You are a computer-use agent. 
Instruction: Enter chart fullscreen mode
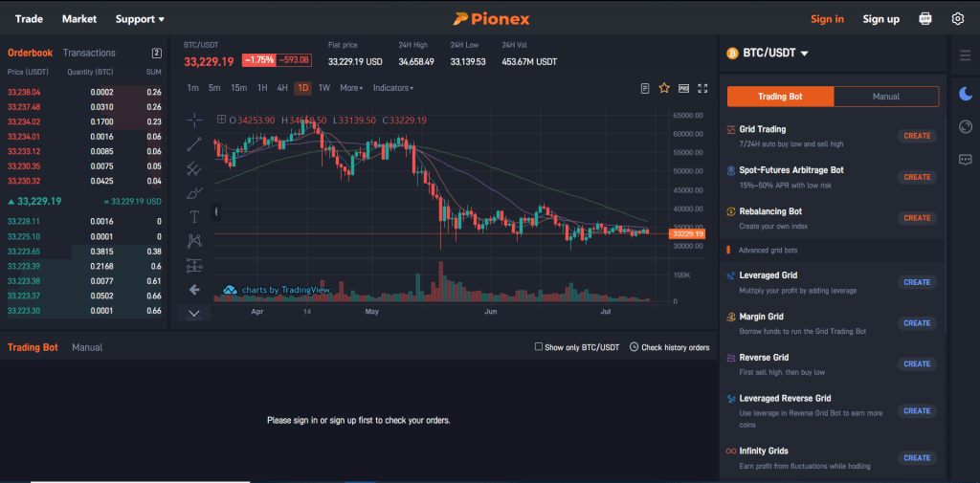pyautogui.click(x=702, y=88)
